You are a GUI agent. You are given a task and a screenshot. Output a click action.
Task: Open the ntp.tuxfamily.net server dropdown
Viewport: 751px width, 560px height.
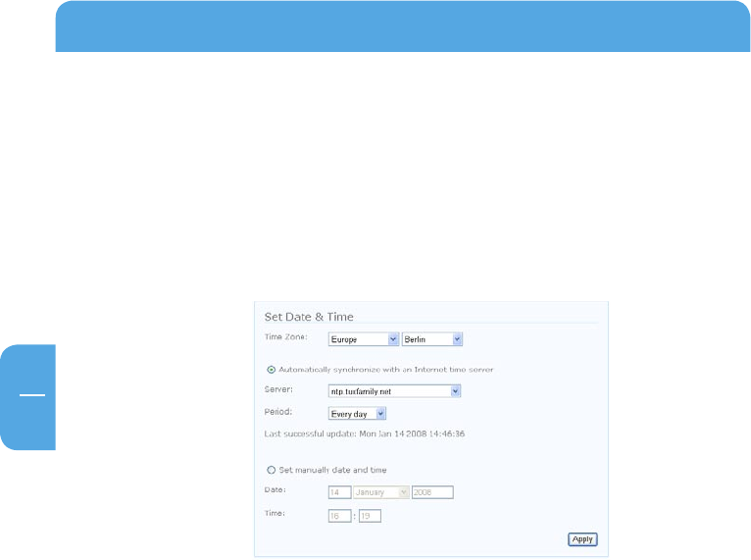coord(394,391)
